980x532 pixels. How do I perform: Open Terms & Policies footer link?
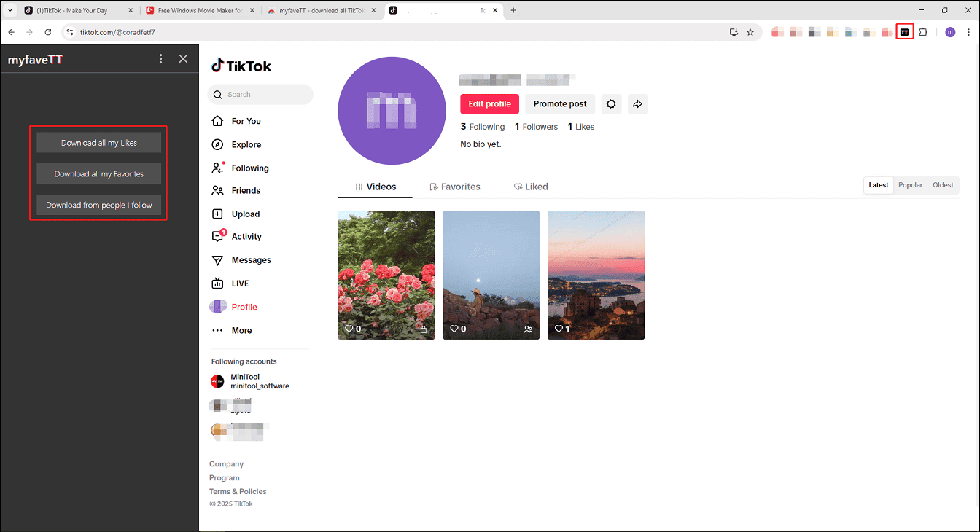pos(238,492)
